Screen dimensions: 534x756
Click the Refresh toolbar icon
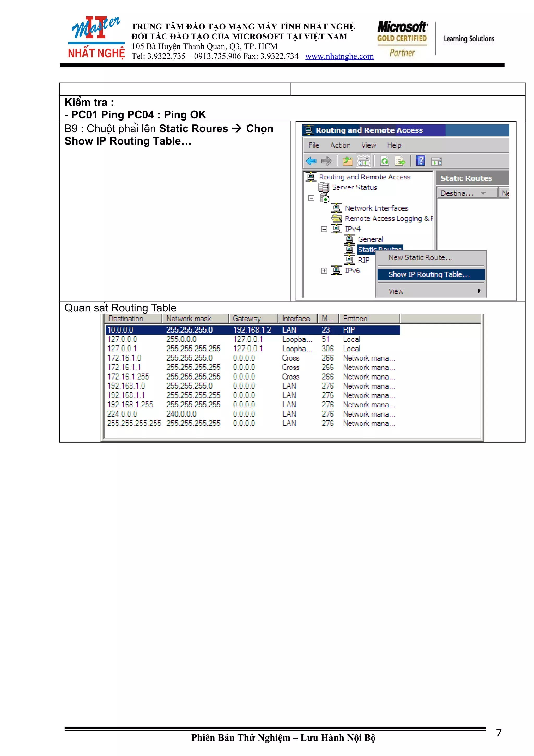pyautogui.click(x=384, y=161)
